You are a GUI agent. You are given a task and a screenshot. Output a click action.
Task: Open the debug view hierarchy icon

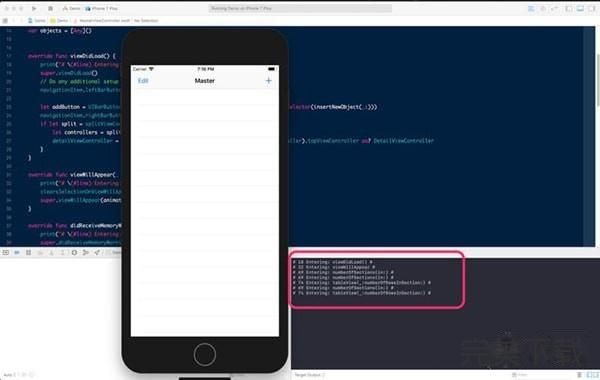(74, 253)
